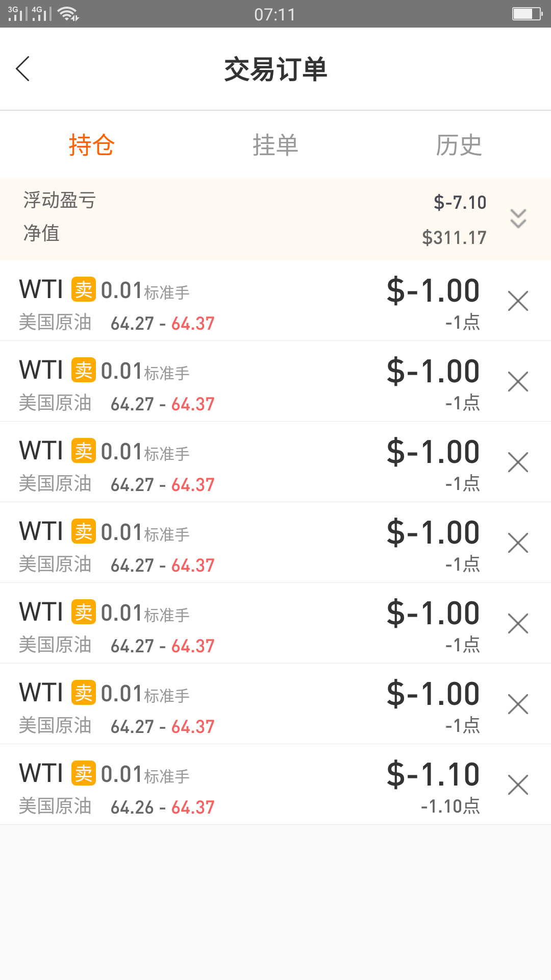551x980 pixels.
Task: Close the third WTI sell position
Action: tap(518, 462)
